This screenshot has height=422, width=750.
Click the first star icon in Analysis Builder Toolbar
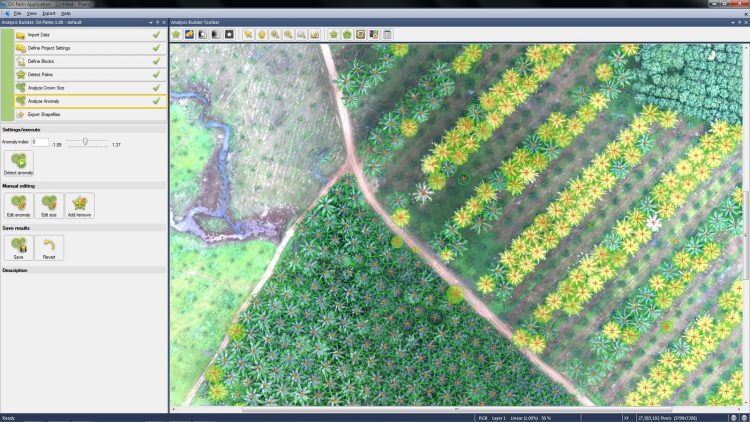[x=176, y=34]
